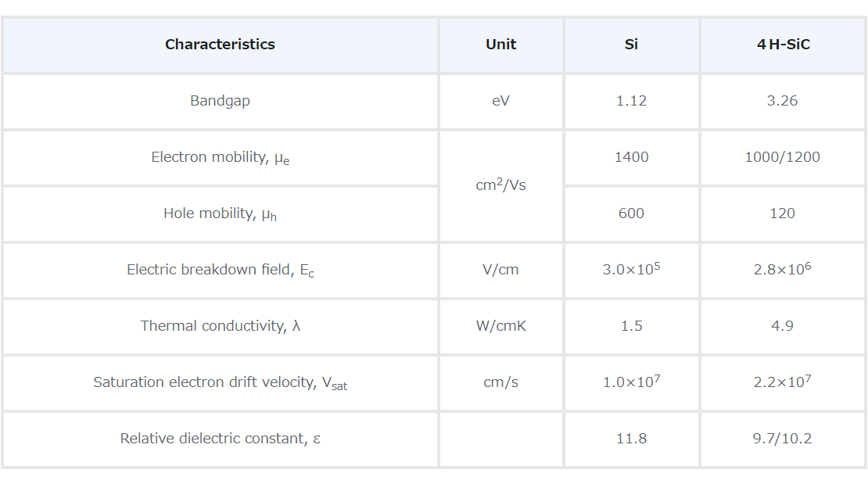Select the 1.12 bandgap value
This screenshot has width=868, height=484.
click(x=631, y=101)
